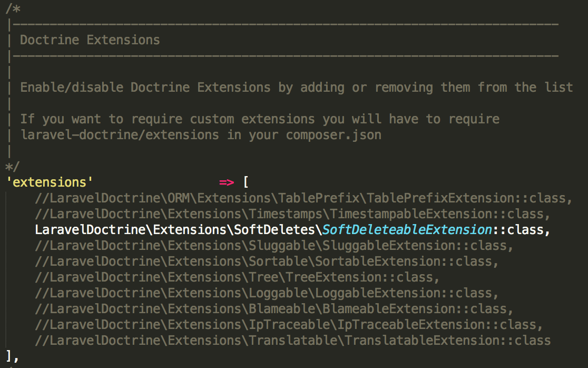
Task: Click the commented BlameableExtension line
Action: coord(274,309)
